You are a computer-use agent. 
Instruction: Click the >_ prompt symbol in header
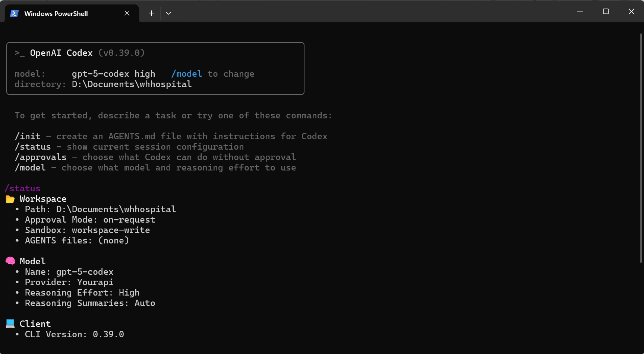[x=20, y=53]
